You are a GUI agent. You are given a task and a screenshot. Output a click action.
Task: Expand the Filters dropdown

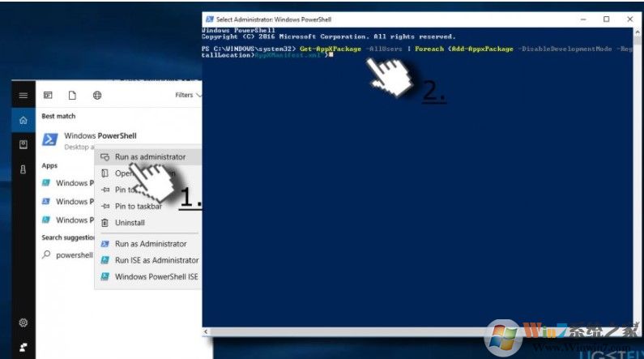(x=188, y=95)
